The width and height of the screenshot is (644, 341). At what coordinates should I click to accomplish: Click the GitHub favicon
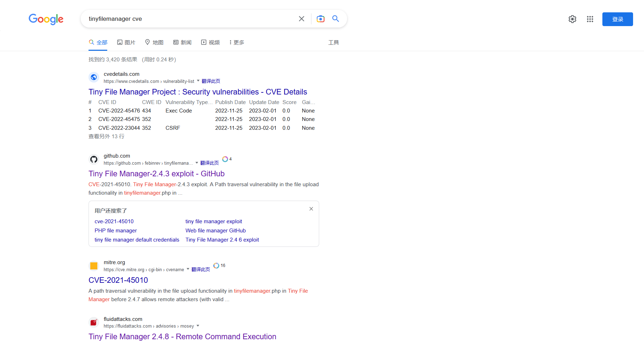[94, 159]
